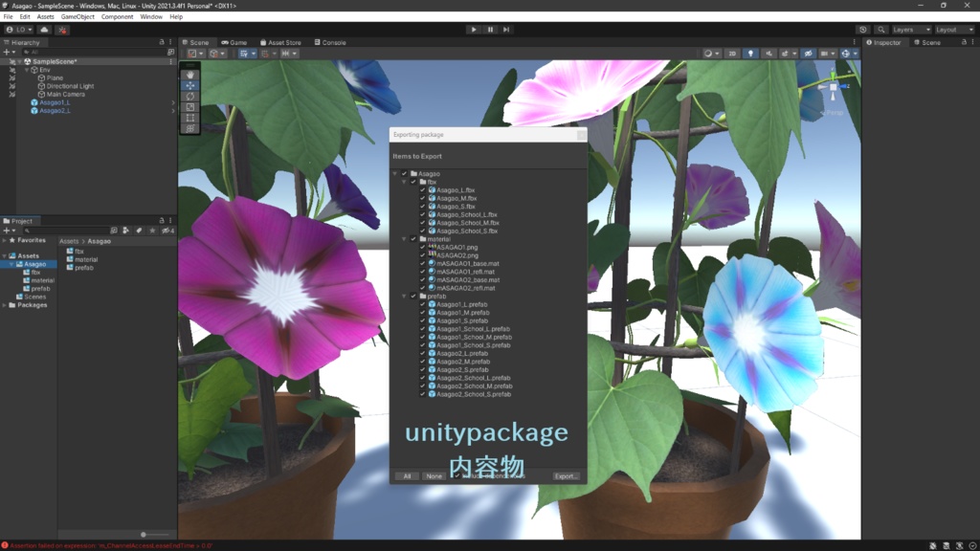Switch to the Game tab

(234, 42)
